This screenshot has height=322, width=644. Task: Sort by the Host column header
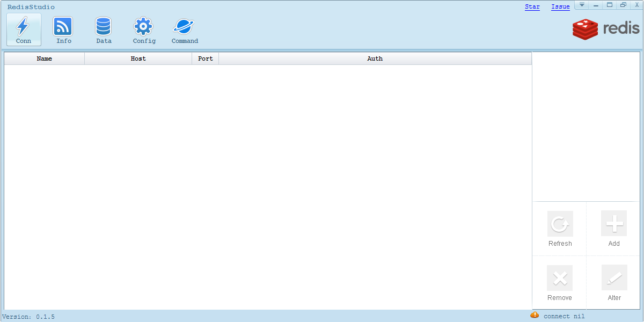(x=138, y=58)
